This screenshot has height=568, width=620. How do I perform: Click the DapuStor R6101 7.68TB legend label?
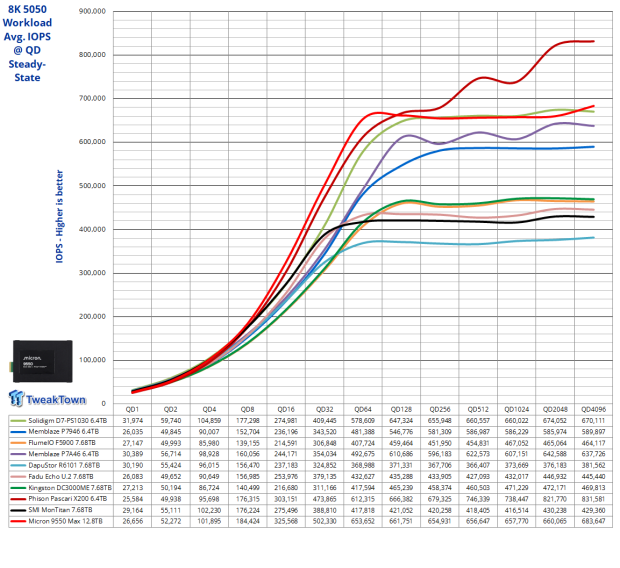(x=64, y=465)
